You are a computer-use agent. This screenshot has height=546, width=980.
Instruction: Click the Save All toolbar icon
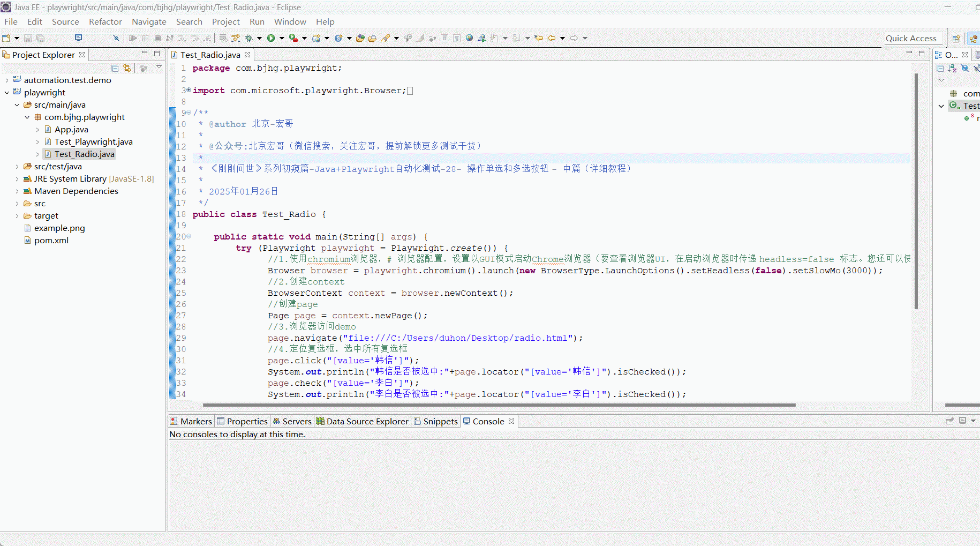click(40, 38)
